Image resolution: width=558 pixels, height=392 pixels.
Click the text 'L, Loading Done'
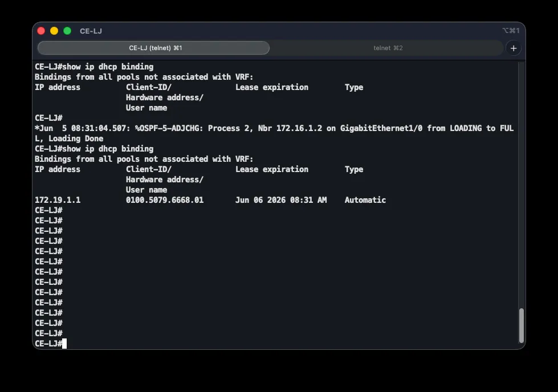69,138
